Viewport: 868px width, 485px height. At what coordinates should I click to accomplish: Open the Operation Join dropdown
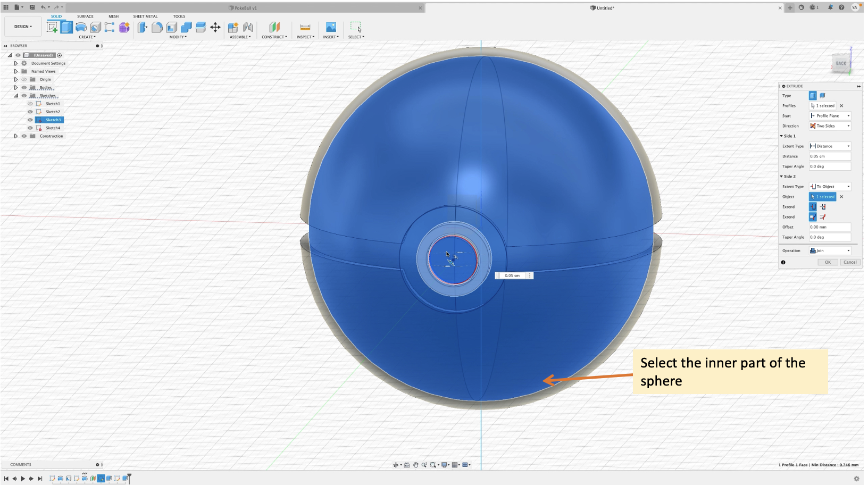tap(830, 250)
